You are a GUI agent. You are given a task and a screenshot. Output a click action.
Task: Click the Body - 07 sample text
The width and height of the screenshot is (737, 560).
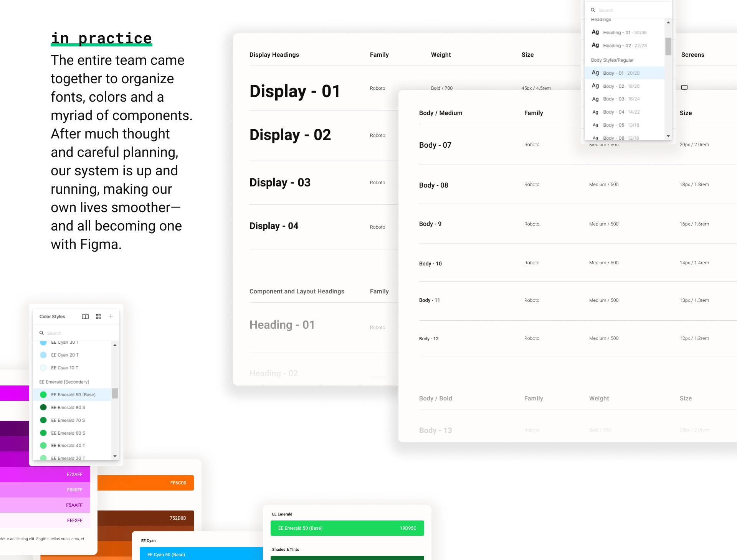[435, 145]
